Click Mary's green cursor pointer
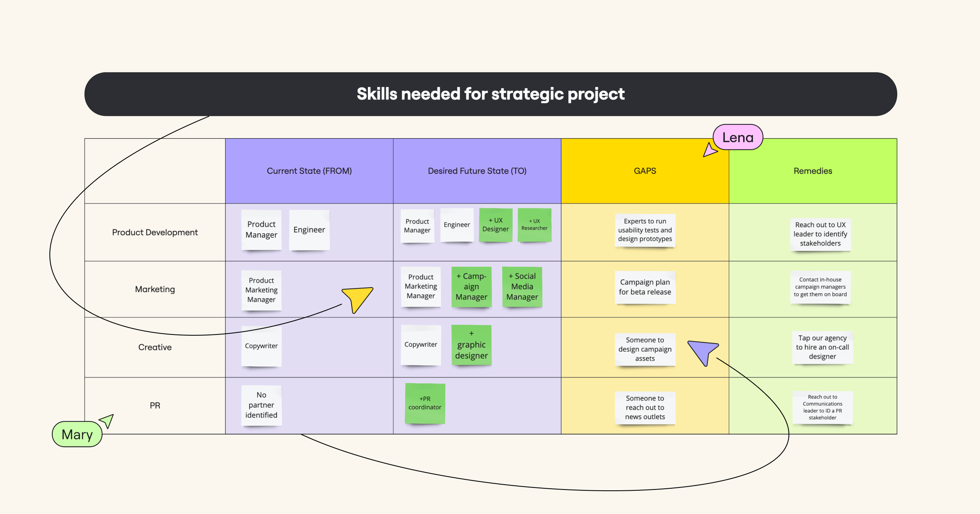The width and height of the screenshot is (980, 514). point(107,421)
